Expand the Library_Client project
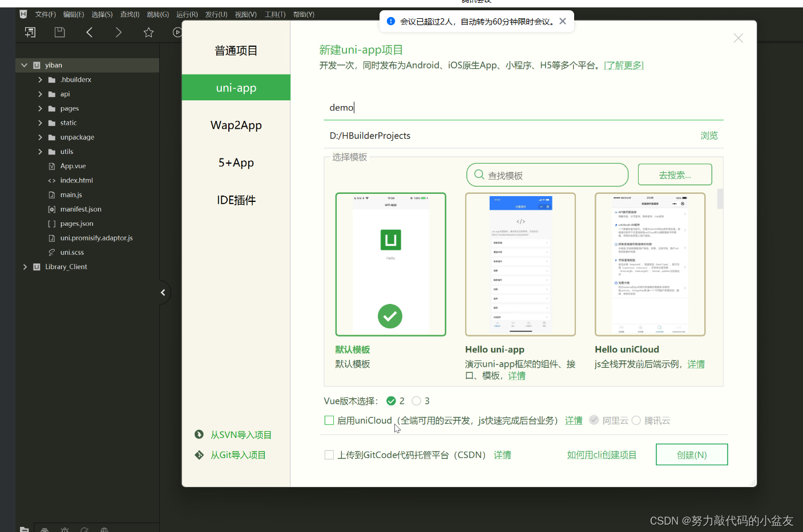This screenshot has width=803, height=532. [25, 267]
